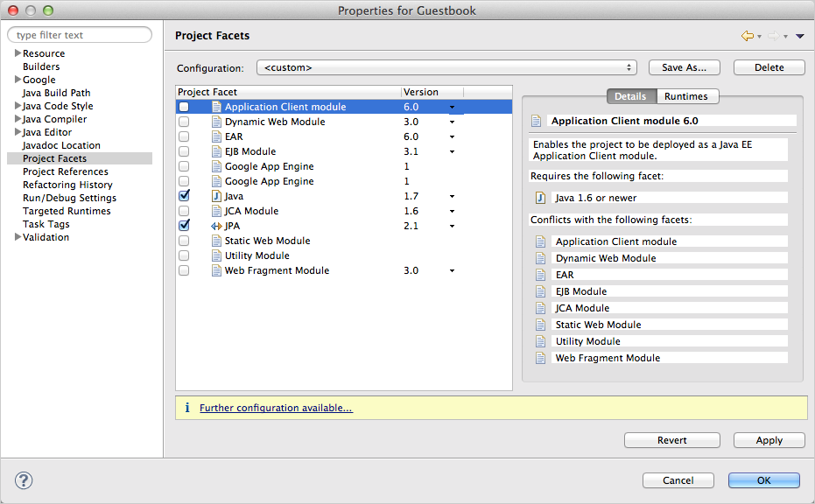The height and width of the screenshot is (504, 815).
Task: Click the EJB Module facet icon
Action: coord(216,151)
